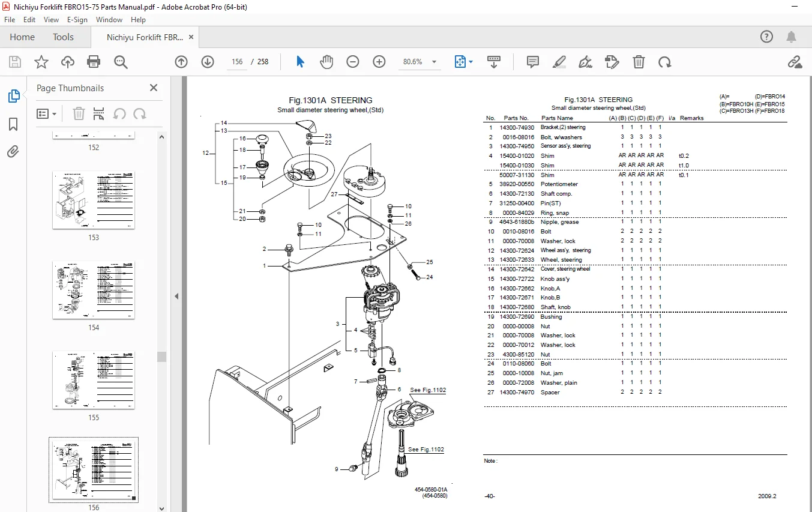Rotate the page view clockwise

tap(664, 62)
